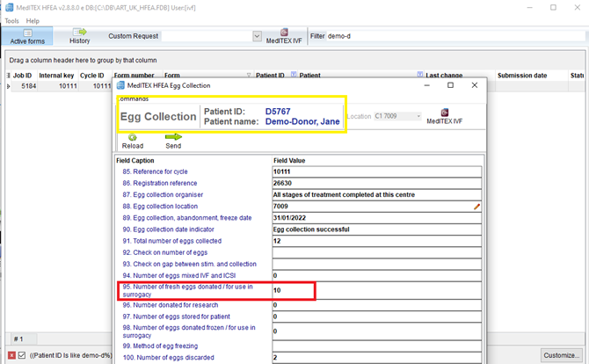Click Number of eggs discarded value 2
Viewport: 589px width, 364px height.
tap(377, 358)
